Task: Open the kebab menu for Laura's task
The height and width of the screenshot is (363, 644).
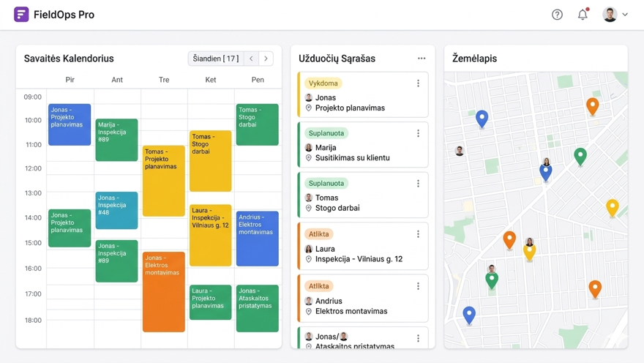Action: [x=418, y=234]
